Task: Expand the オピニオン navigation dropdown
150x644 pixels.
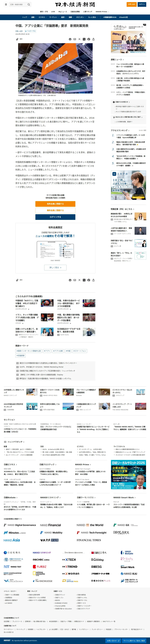Action: tap(81, 17)
